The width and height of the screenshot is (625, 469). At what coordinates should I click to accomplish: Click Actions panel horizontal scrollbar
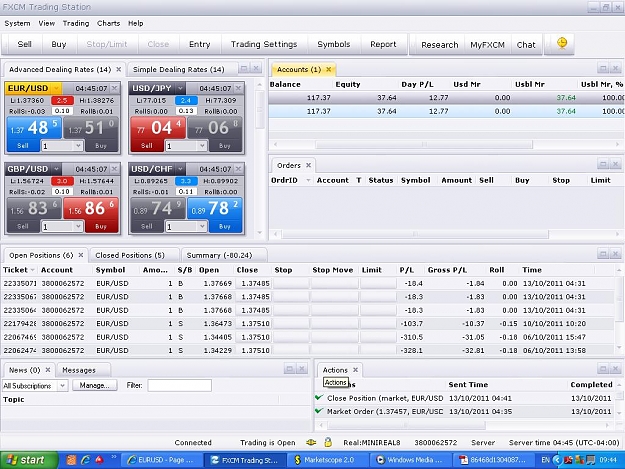coord(406,425)
